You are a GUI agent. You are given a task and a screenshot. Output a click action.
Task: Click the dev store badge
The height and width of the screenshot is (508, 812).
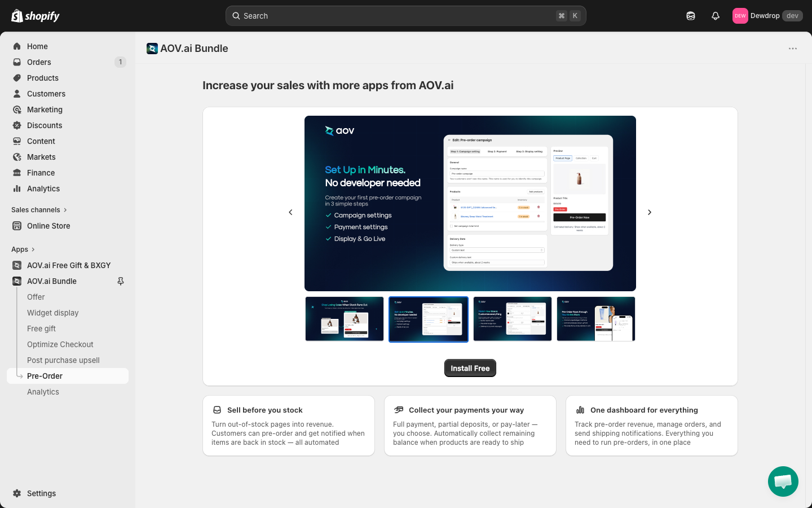(x=792, y=16)
